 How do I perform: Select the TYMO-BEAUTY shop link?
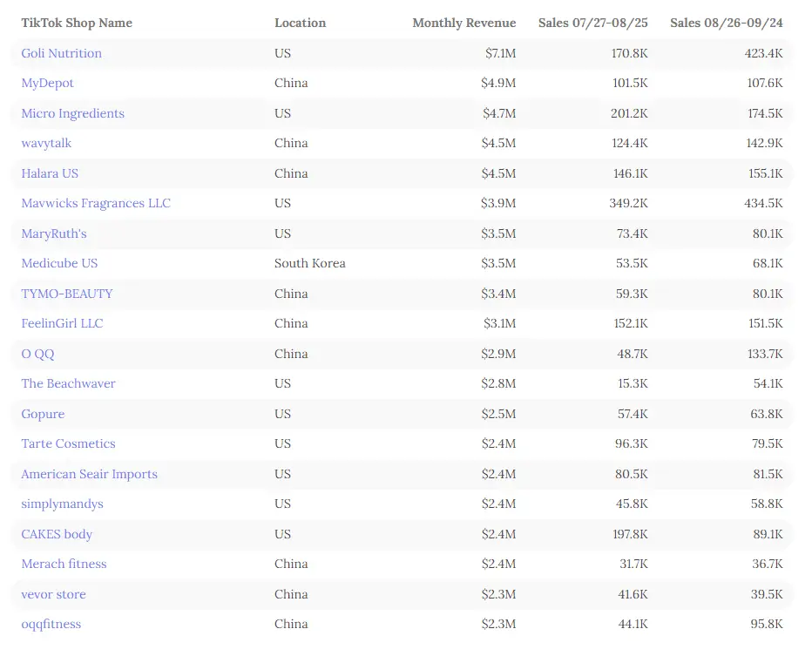pos(67,294)
